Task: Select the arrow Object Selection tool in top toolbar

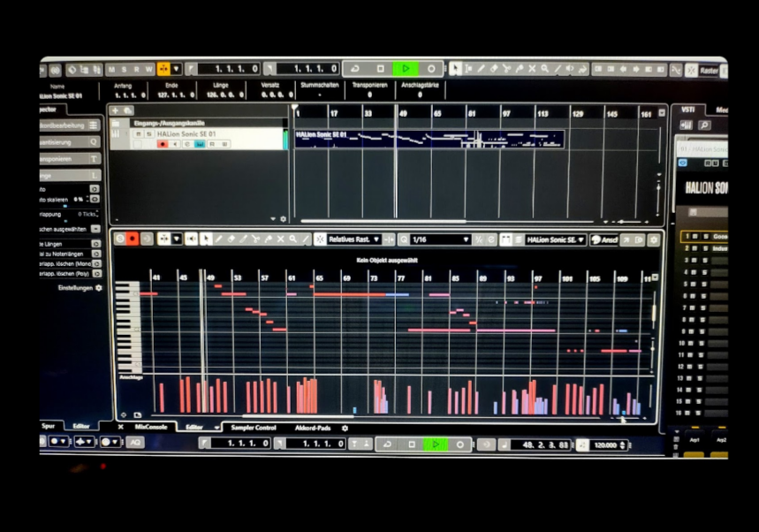Action: click(x=455, y=69)
